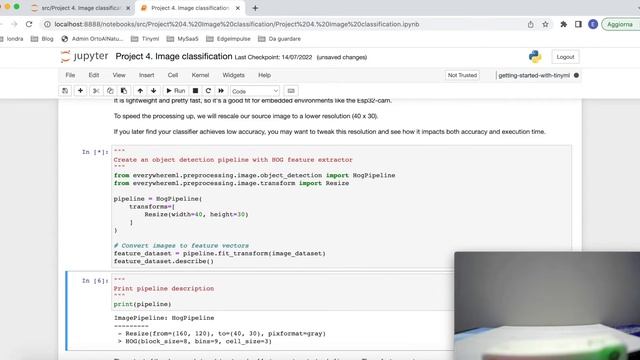Viewport: 640px width, 360px height.
Task: Open the browser profile avatar
Action: point(593,24)
